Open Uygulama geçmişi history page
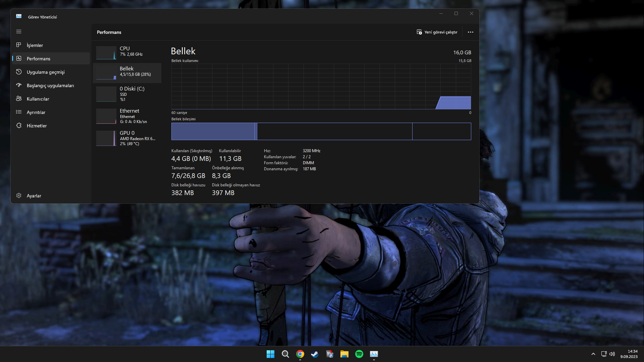This screenshot has height=362, width=644. 46,72
